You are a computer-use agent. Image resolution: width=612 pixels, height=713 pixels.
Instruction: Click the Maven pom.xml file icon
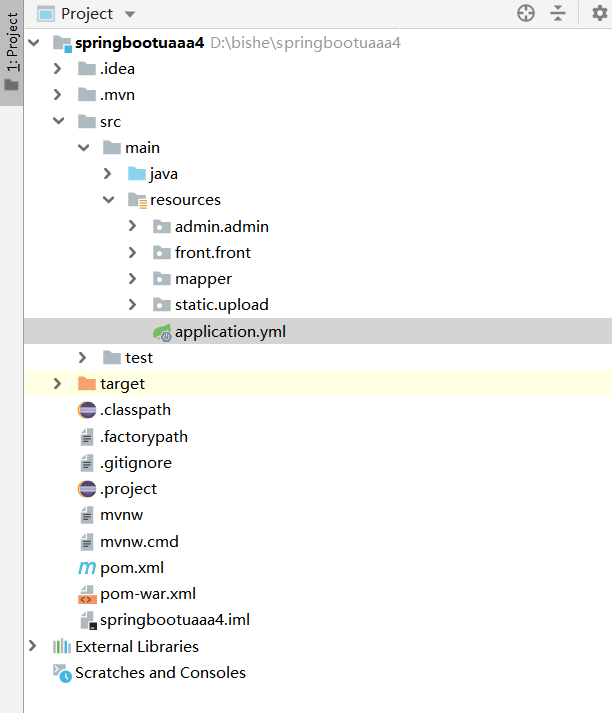(x=87, y=568)
